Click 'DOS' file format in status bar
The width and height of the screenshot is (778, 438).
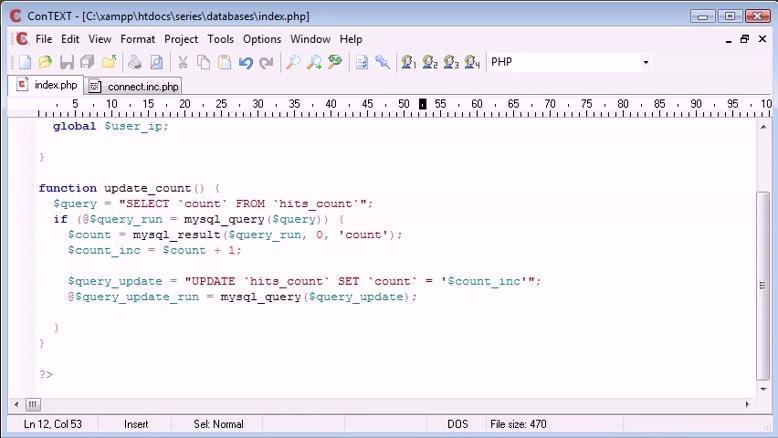457,424
